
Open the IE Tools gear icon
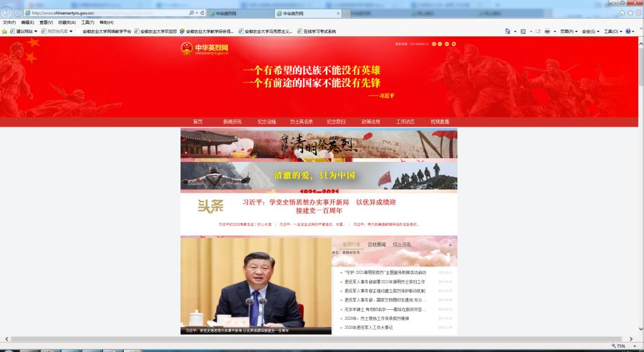pyautogui.click(x=638, y=13)
